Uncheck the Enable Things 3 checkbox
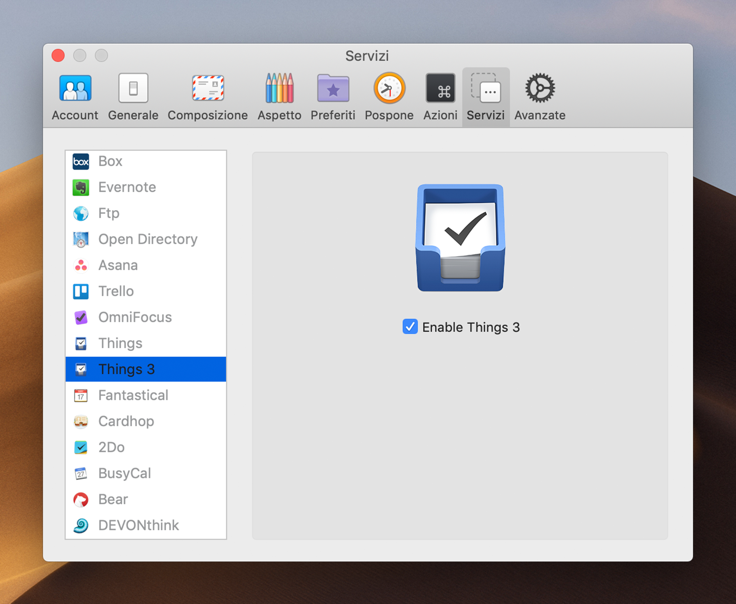The width and height of the screenshot is (736, 604). 410,327
